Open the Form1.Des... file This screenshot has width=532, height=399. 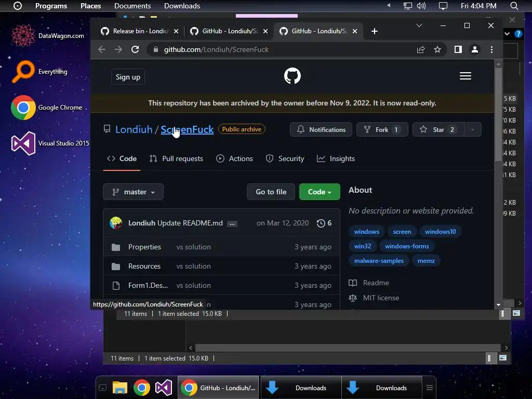pyautogui.click(x=148, y=285)
